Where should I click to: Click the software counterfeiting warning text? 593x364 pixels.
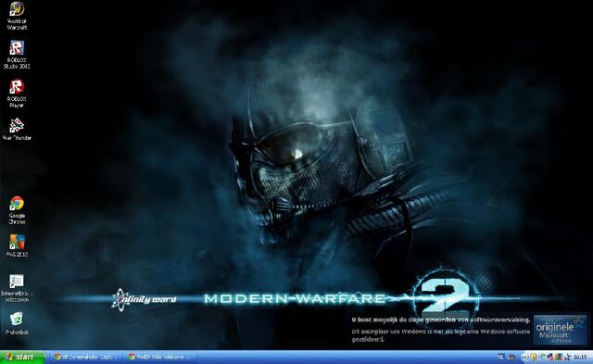[441, 320]
